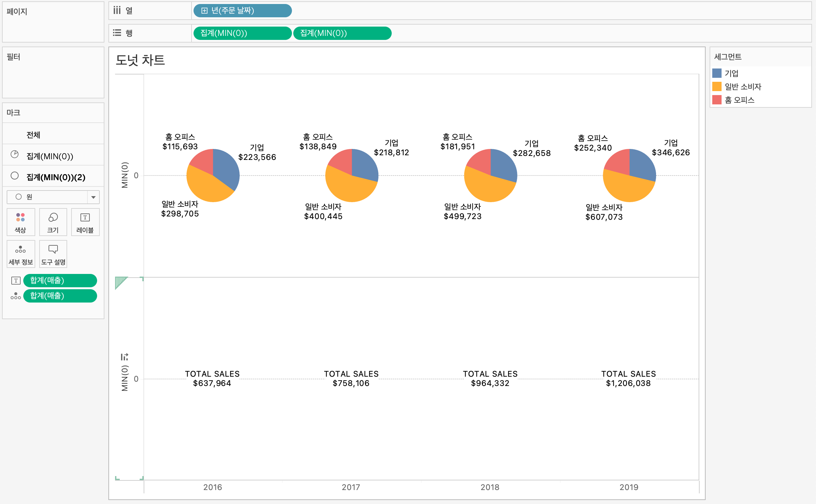The height and width of the screenshot is (504, 816).
Task: Expand the 년(주문 날짜) pill plus icon
Action: click(204, 11)
